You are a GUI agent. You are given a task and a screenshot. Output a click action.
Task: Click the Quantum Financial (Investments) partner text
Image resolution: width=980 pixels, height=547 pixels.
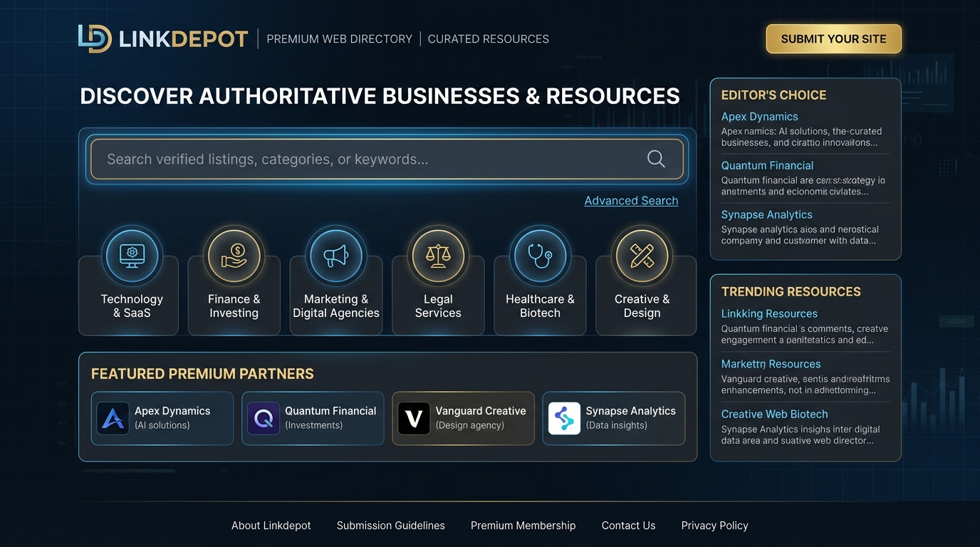click(x=330, y=418)
